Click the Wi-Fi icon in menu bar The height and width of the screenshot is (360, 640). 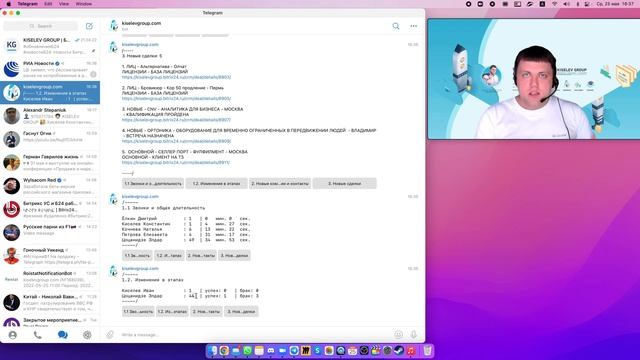tap(554, 4)
